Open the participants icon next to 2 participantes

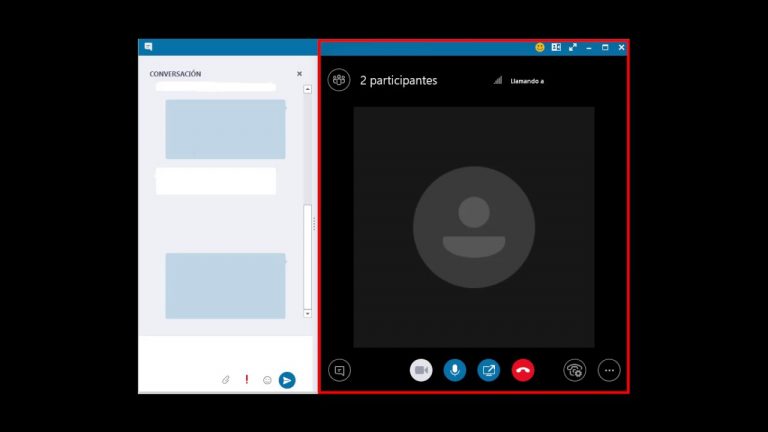[x=339, y=80]
